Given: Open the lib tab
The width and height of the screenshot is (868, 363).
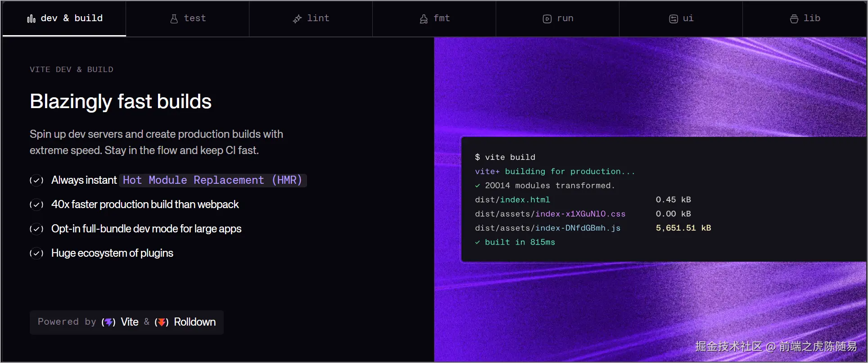Looking at the screenshot, I should 805,18.
